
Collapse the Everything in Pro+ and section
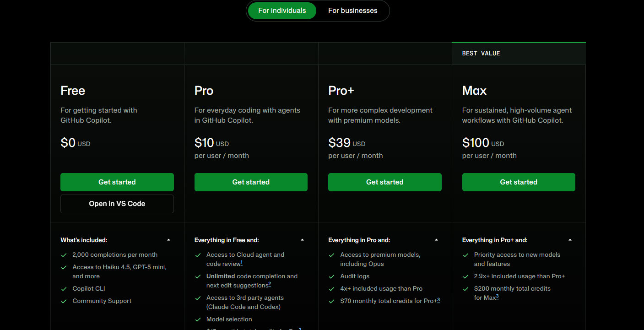pyautogui.click(x=570, y=240)
